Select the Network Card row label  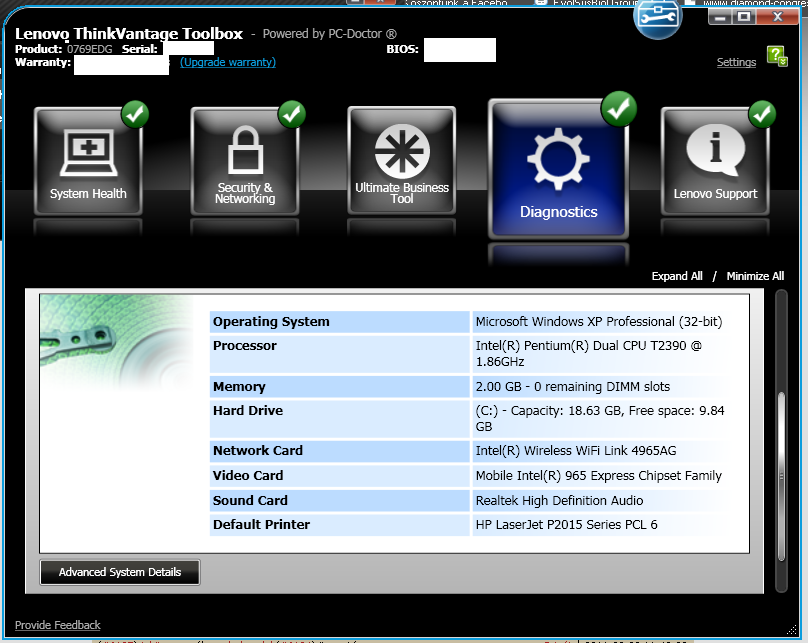point(339,450)
